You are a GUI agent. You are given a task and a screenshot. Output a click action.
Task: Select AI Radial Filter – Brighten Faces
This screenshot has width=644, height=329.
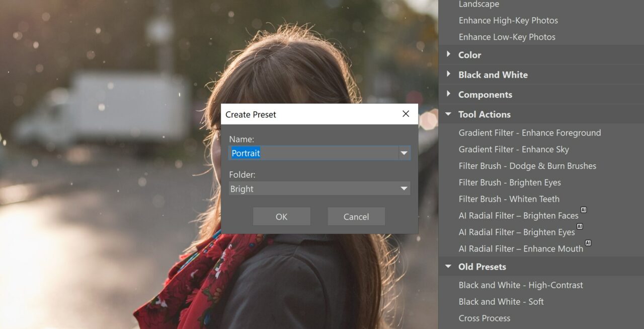(x=518, y=215)
